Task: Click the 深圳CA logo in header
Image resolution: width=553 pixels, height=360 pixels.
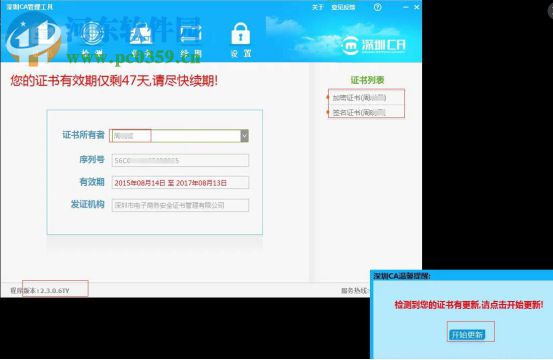Action: (374, 45)
